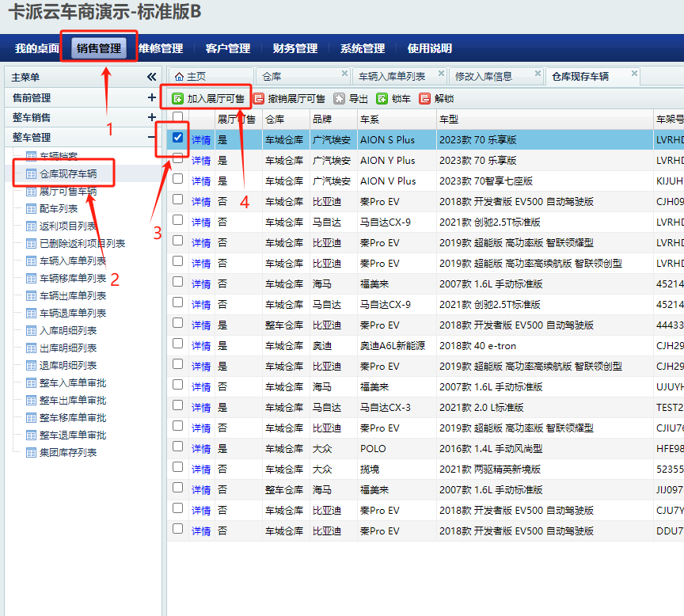The width and height of the screenshot is (684, 616).
Task: Tick the checkbox for AION V Plus row
Action: (x=178, y=179)
